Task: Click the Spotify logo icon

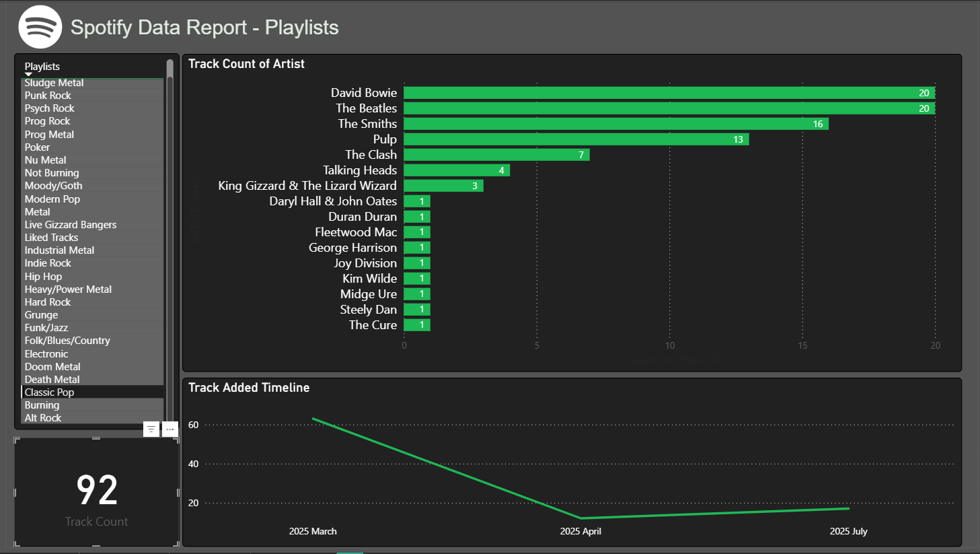Action: click(x=40, y=27)
